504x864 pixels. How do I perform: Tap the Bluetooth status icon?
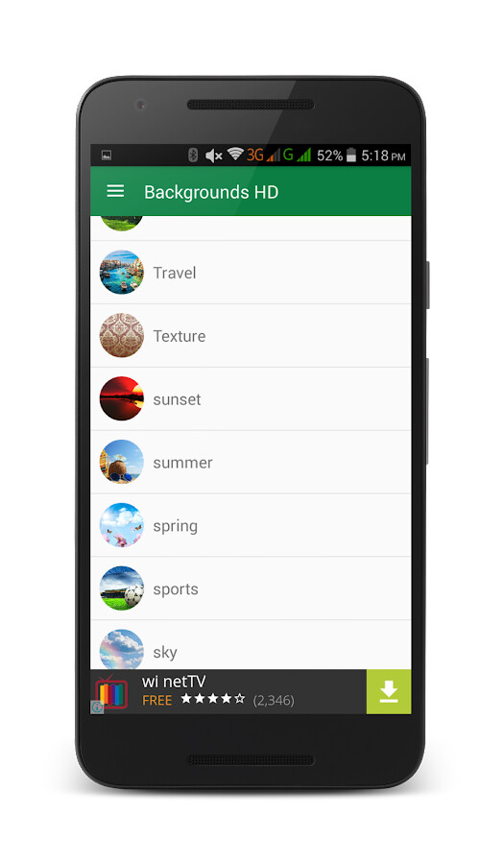[193, 156]
